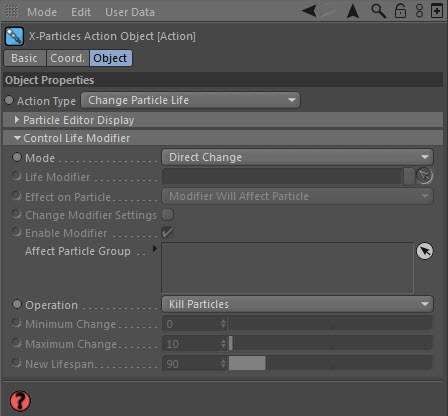Click the Mode animation dot
The image size is (448, 416).
17,157
